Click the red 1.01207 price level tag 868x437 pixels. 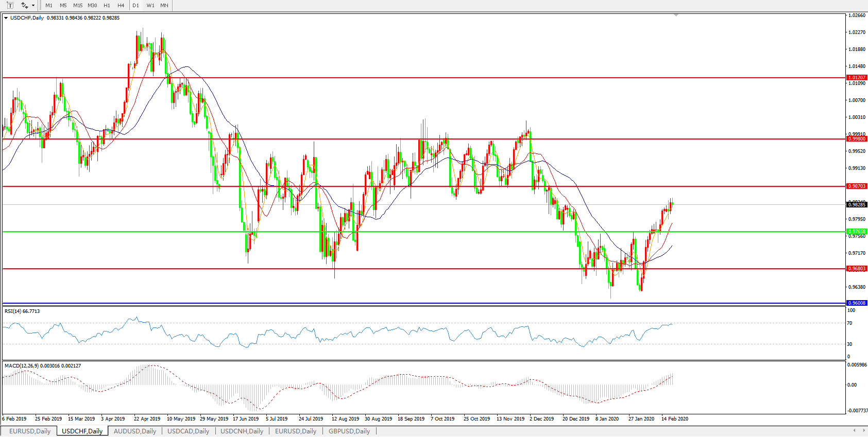point(857,78)
